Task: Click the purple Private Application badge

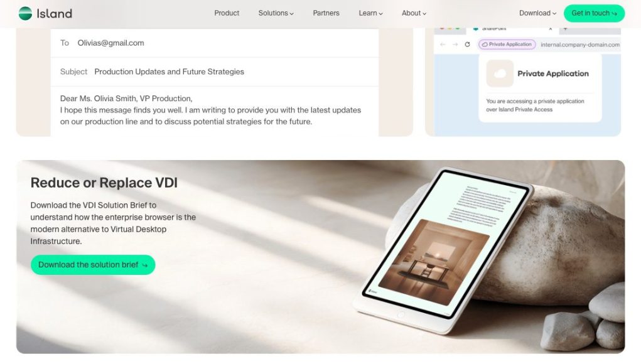Action: (507, 44)
